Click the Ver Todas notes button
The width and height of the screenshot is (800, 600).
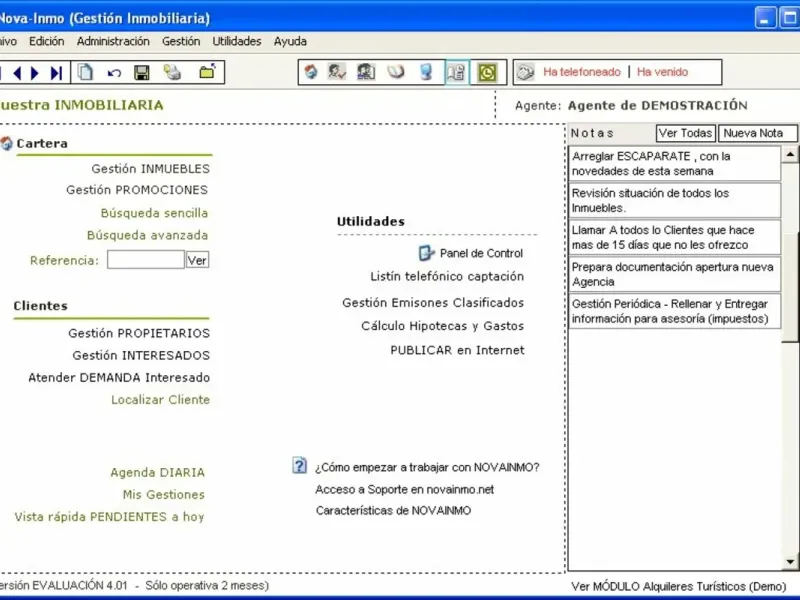pyautogui.click(x=685, y=133)
